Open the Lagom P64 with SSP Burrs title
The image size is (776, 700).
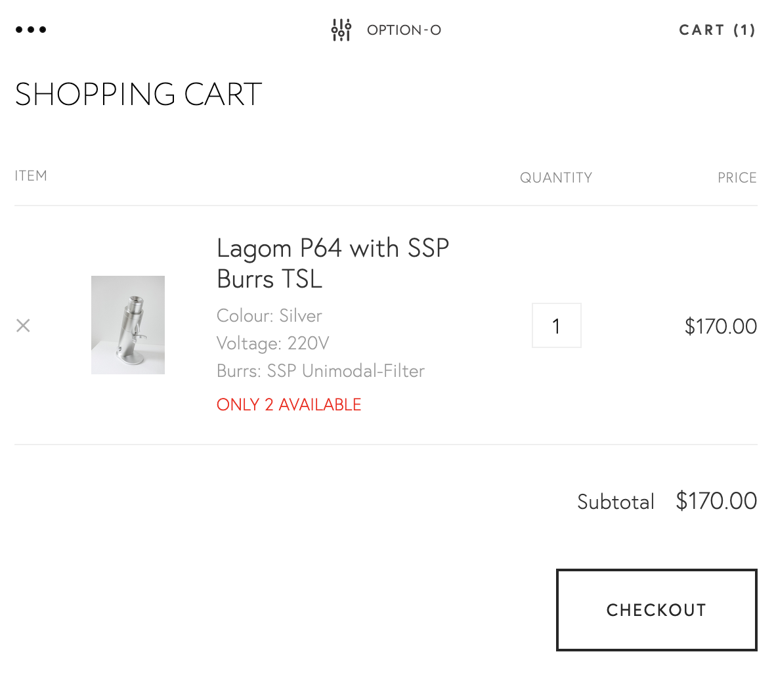pyautogui.click(x=332, y=263)
